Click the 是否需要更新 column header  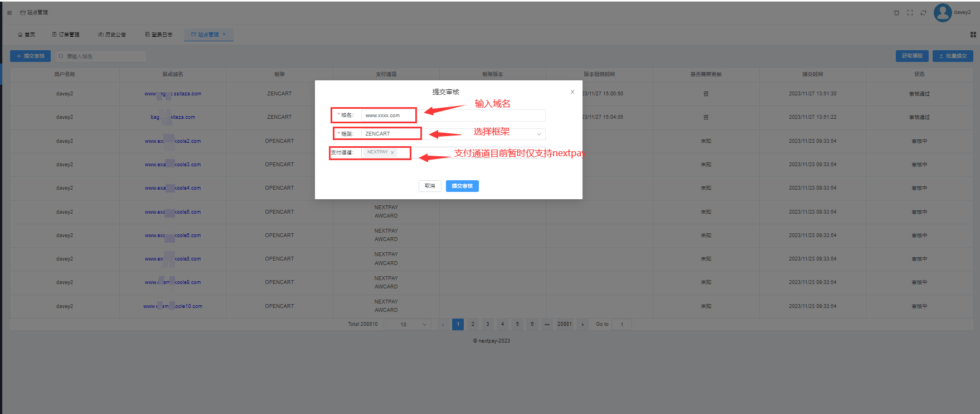pyautogui.click(x=706, y=74)
